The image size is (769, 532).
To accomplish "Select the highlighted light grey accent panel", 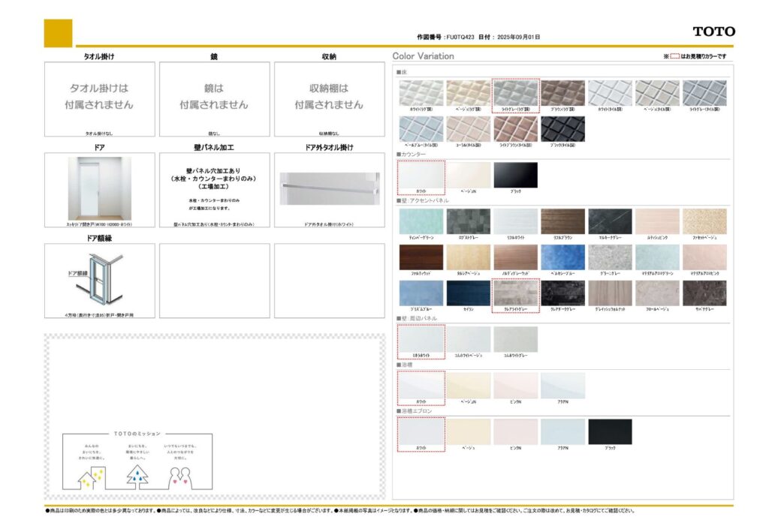I will (515, 293).
